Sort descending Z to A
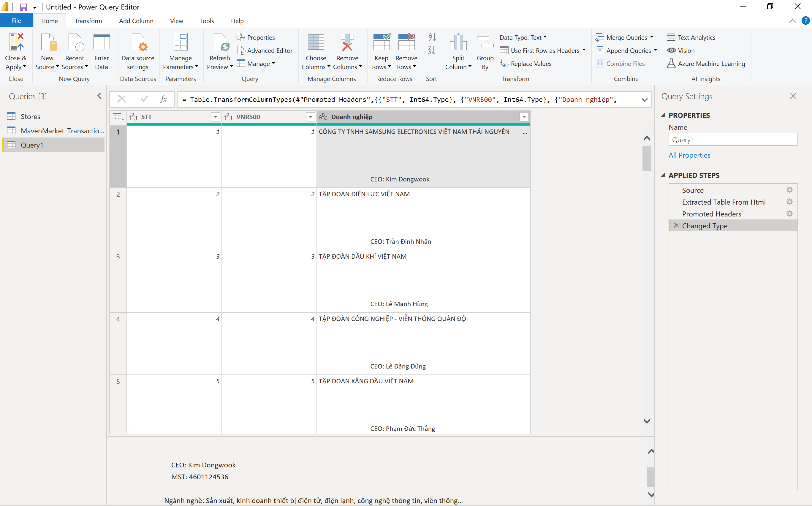The image size is (812, 506). pyautogui.click(x=432, y=50)
